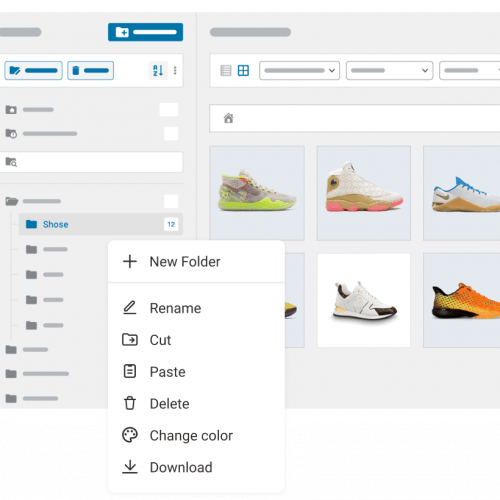Select the all files folder with home icon

[92, 110]
